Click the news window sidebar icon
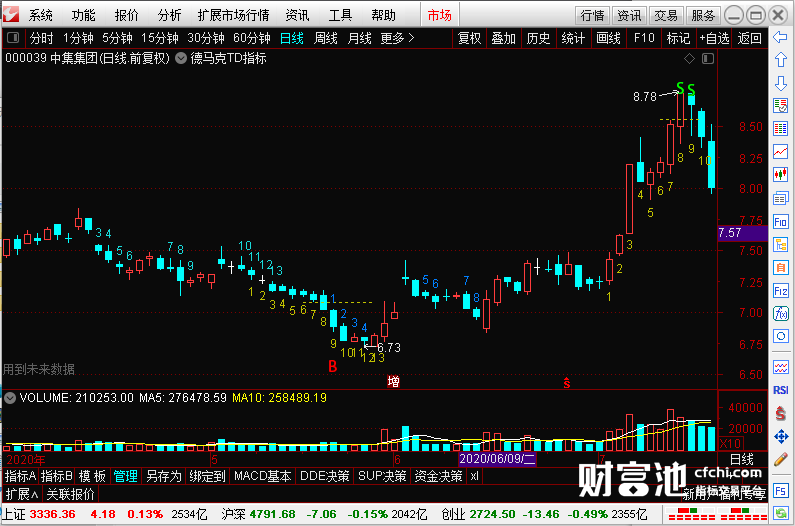The image size is (795, 526). 780,198
